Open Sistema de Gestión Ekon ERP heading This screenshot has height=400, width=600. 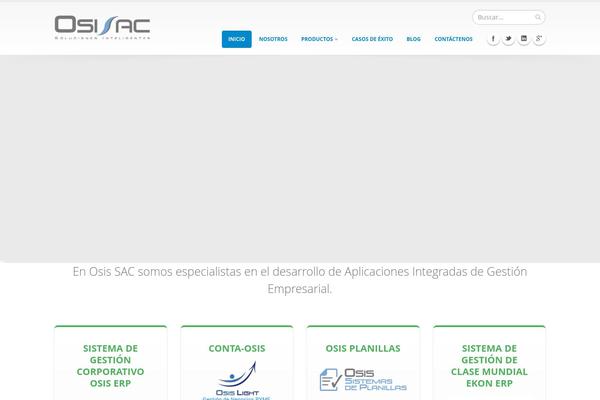point(489,366)
